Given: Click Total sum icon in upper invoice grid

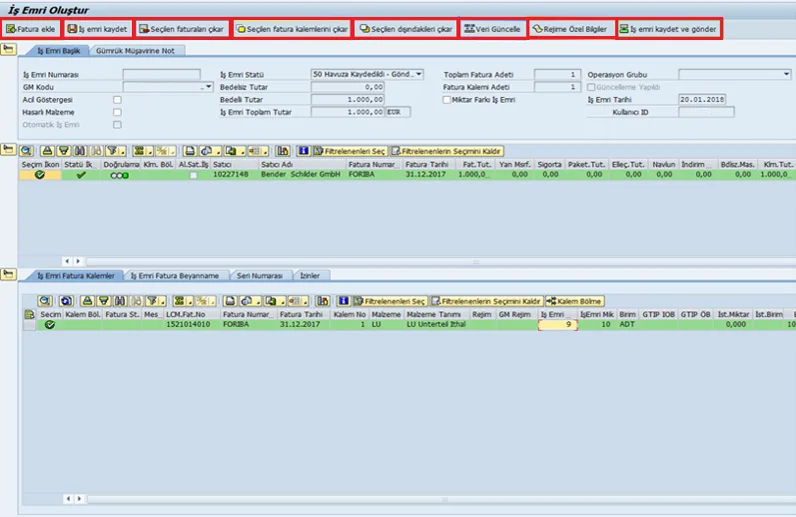Looking at the screenshot, I should click(139, 151).
